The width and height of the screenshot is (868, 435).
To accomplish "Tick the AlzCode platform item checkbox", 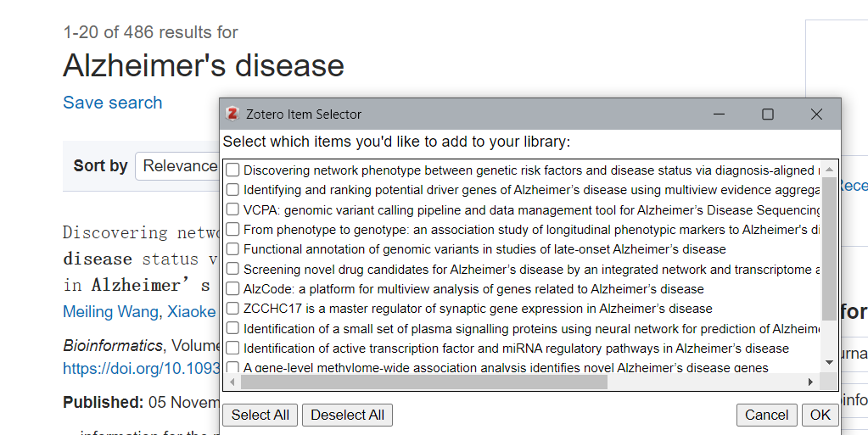I will click(233, 289).
